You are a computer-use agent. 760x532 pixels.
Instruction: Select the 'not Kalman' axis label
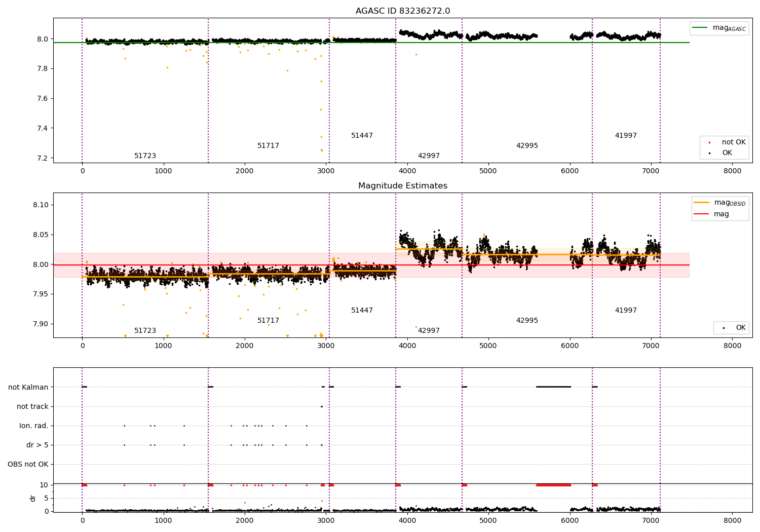click(x=28, y=387)
